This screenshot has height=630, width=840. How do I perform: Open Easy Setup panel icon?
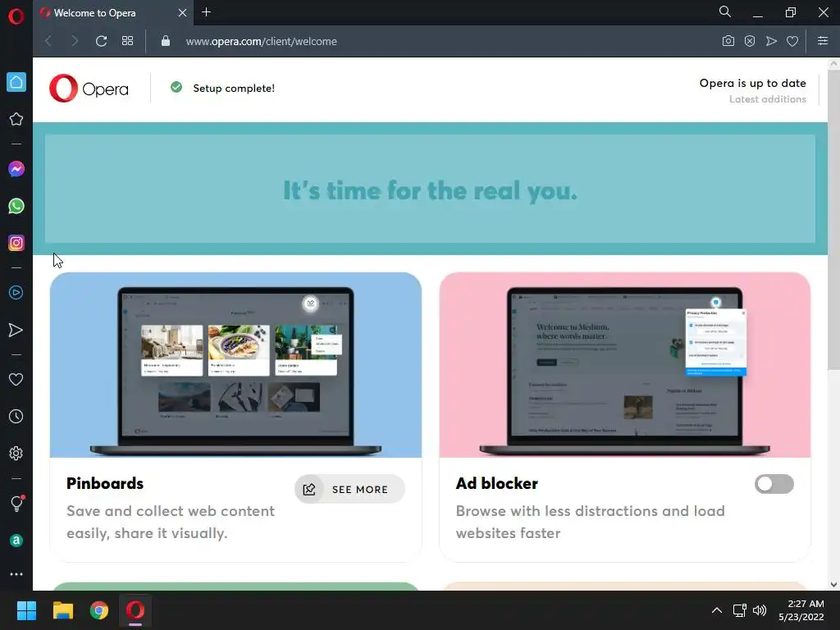tap(823, 41)
